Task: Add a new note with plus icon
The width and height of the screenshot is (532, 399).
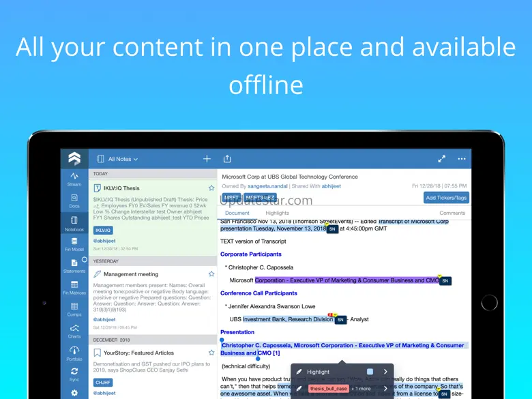Action: [x=207, y=159]
